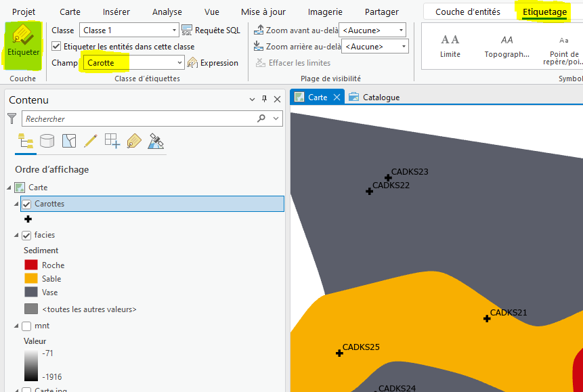Switch Contents to list by labeling
This screenshot has width=583, height=392.
tap(134, 141)
